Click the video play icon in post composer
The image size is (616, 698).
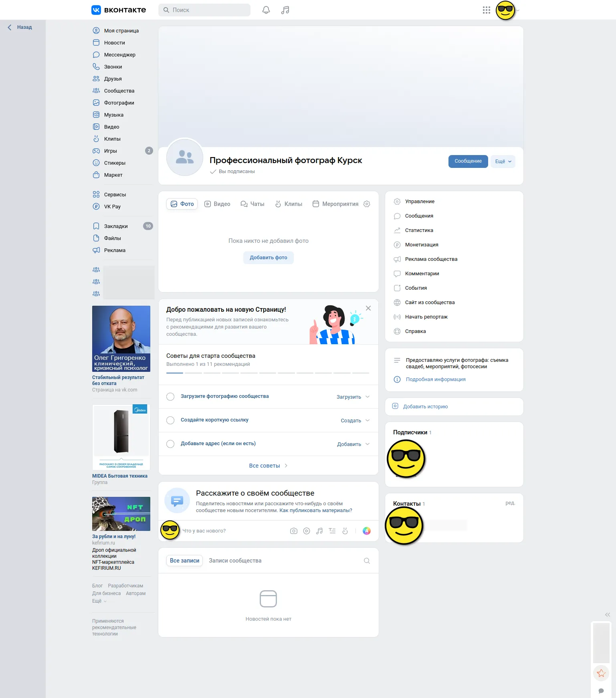point(307,531)
